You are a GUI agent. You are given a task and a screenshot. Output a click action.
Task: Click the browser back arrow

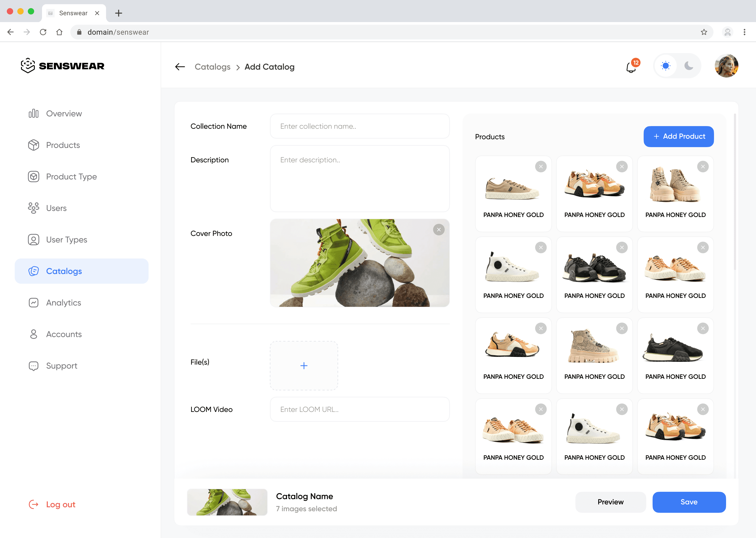10,32
